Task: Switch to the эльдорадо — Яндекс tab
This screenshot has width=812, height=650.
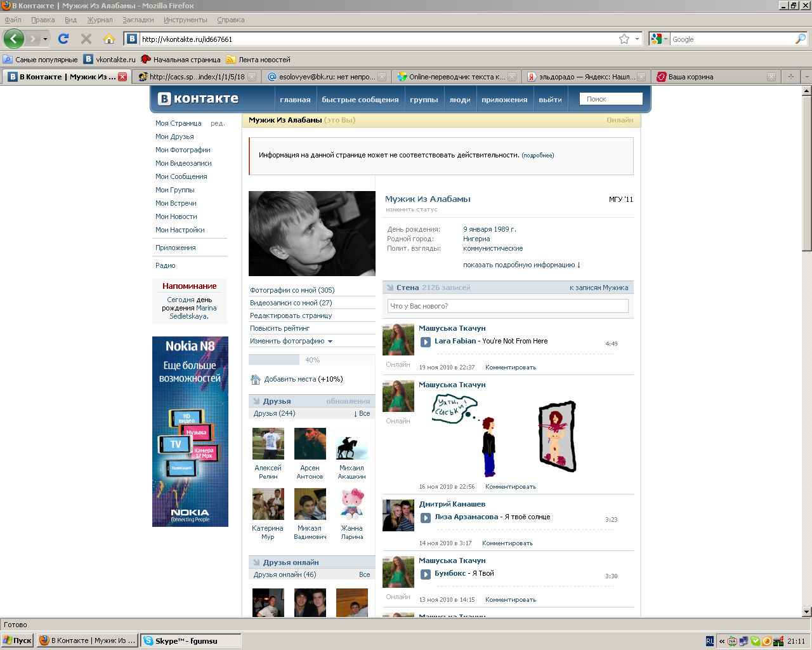Action: tap(587, 77)
